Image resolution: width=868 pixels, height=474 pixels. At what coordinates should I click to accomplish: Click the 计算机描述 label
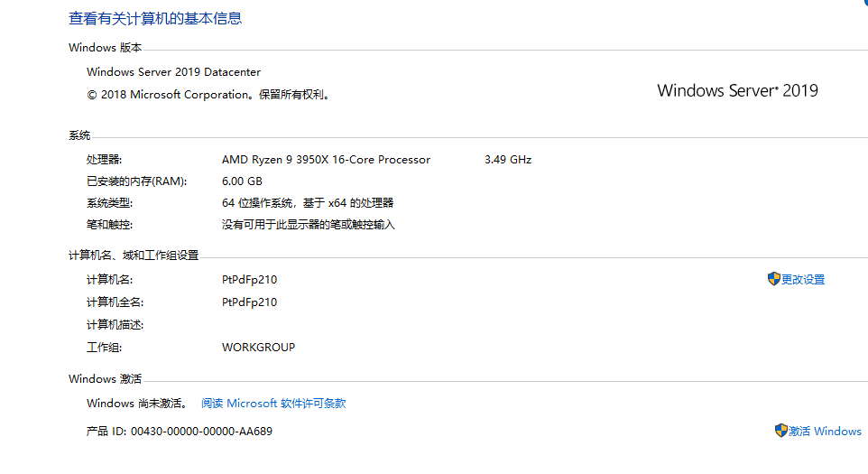click(115, 324)
